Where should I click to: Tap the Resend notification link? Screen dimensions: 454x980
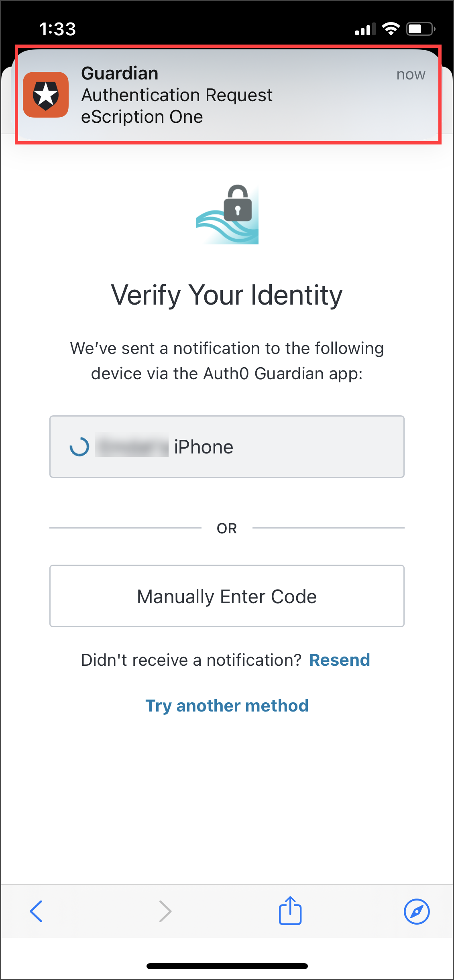coord(339,660)
